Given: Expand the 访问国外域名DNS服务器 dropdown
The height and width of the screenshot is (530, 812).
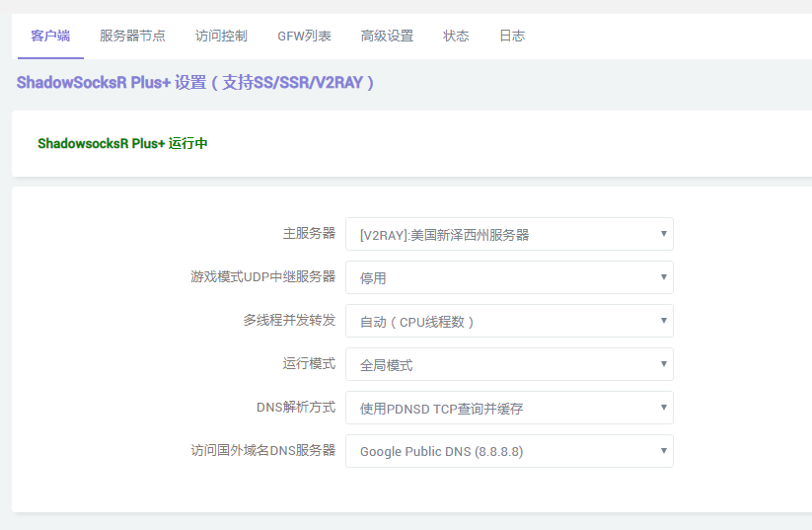Looking at the screenshot, I should [x=509, y=451].
